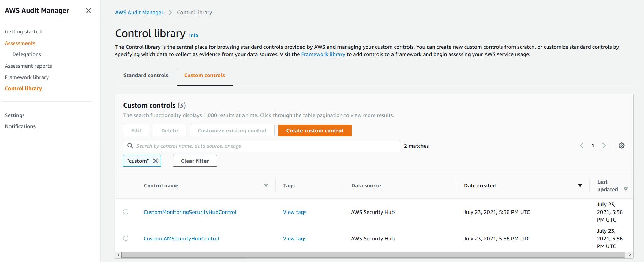Screen dimensions: 644x262
Task: Open CustomIAMSecurityHubControl link
Action: pyautogui.click(x=181, y=239)
